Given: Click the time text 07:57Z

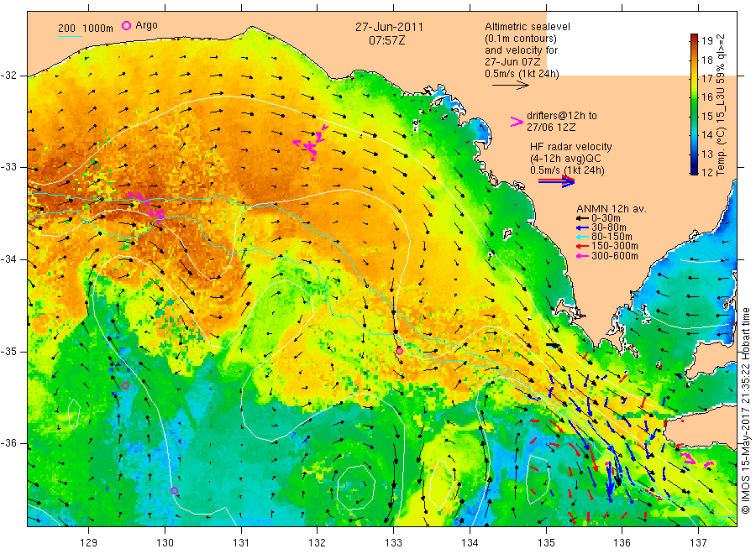Looking at the screenshot, I should pyautogui.click(x=386, y=41).
